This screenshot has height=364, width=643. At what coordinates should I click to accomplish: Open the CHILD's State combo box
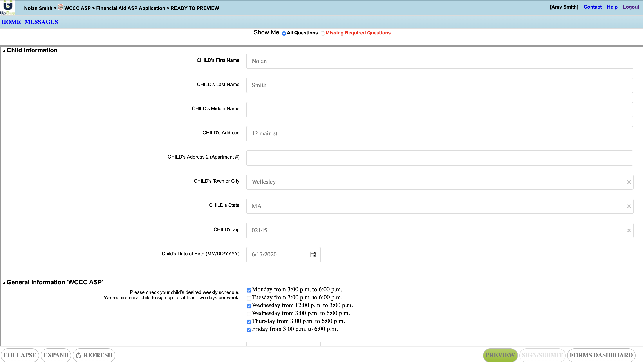click(x=435, y=206)
